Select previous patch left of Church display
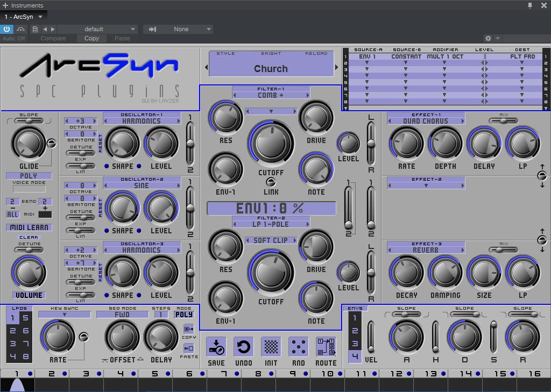The height and width of the screenshot is (392, 551). tap(206, 67)
